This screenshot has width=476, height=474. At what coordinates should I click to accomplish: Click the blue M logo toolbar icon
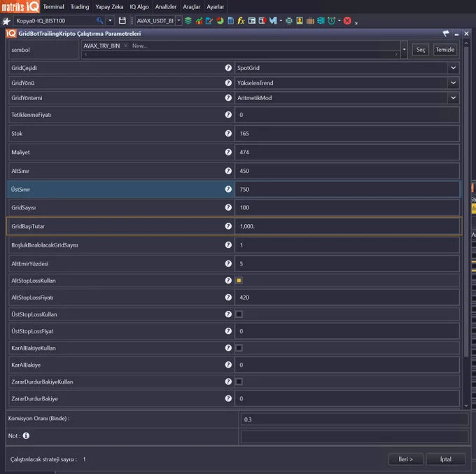pyautogui.click(x=273, y=20)
